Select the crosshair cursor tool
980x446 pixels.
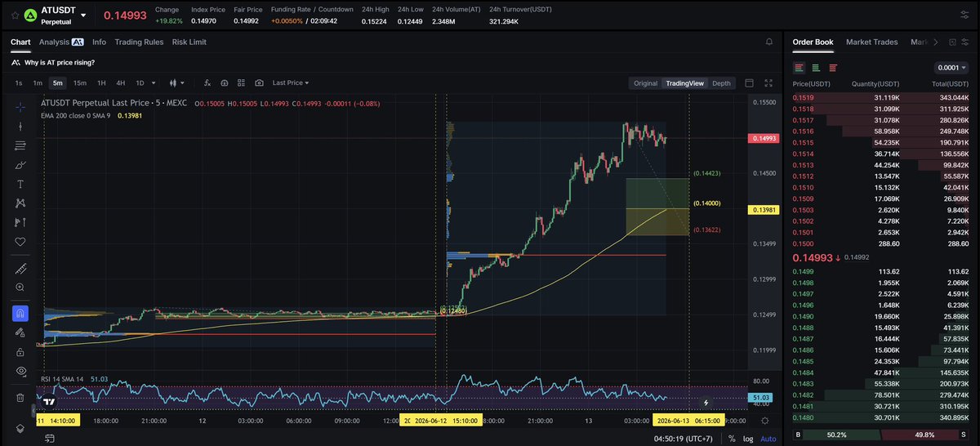tap(20, 107)
